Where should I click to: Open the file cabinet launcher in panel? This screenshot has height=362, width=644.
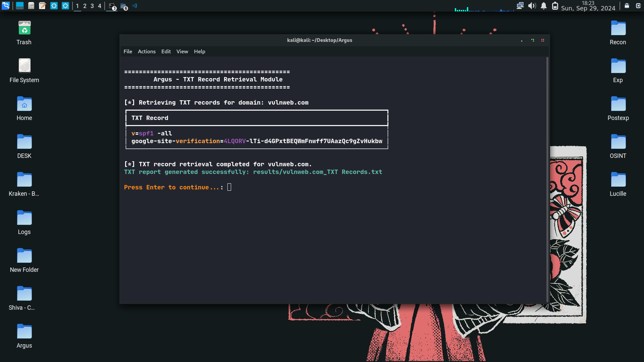31,6
